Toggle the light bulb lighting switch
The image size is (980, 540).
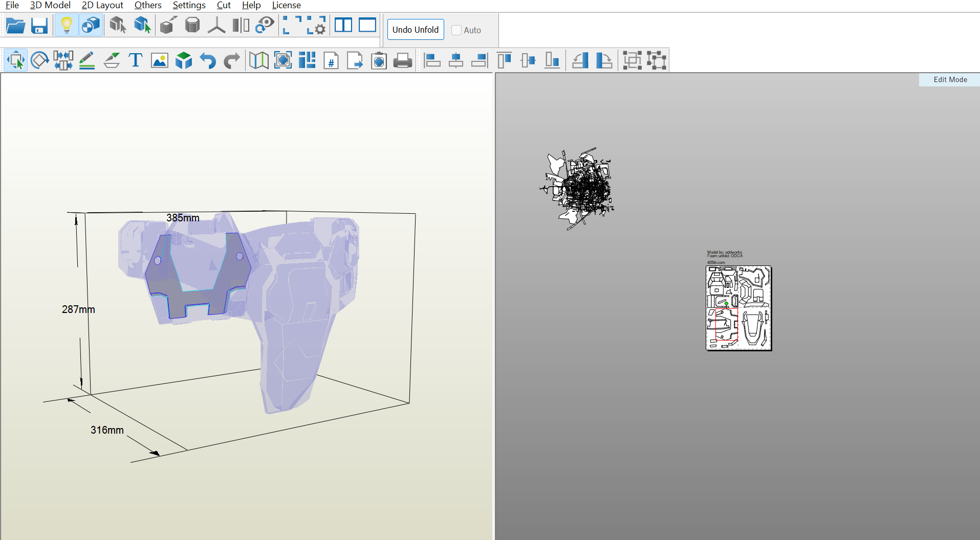(x=66, y=26)
